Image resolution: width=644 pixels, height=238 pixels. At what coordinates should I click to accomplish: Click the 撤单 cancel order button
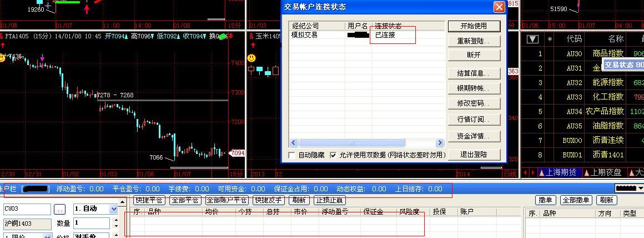coord(546,200)
